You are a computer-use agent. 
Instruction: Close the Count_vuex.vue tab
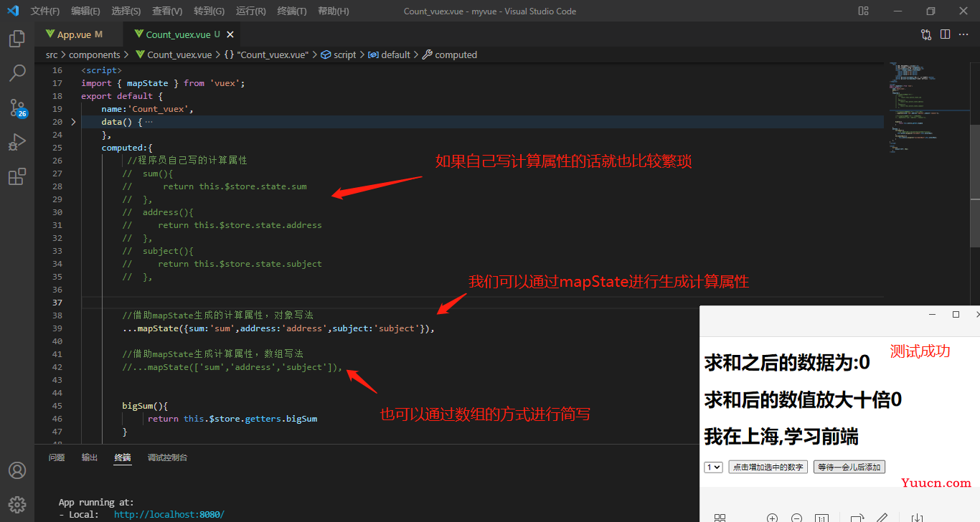(x=230, y=34)
